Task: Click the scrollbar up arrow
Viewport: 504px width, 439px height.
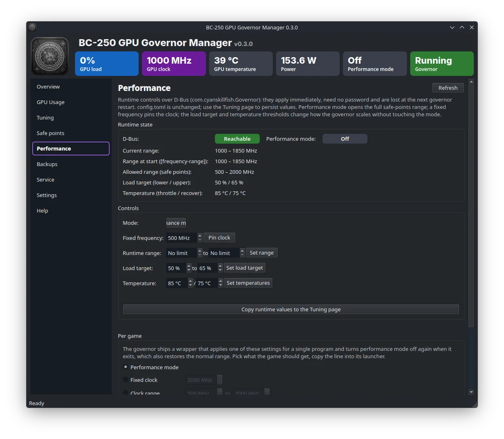Action: point(471,82)
